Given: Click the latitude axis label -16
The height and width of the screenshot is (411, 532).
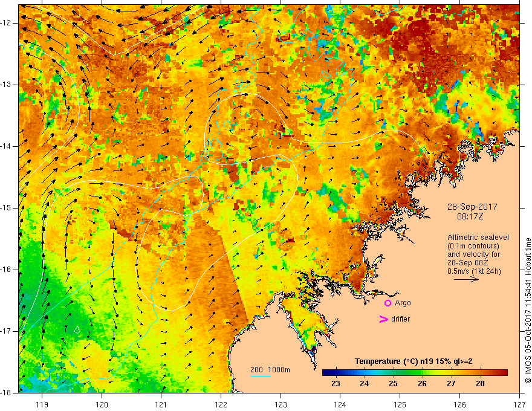Looking at the screenshot, I should click(6, 270).
